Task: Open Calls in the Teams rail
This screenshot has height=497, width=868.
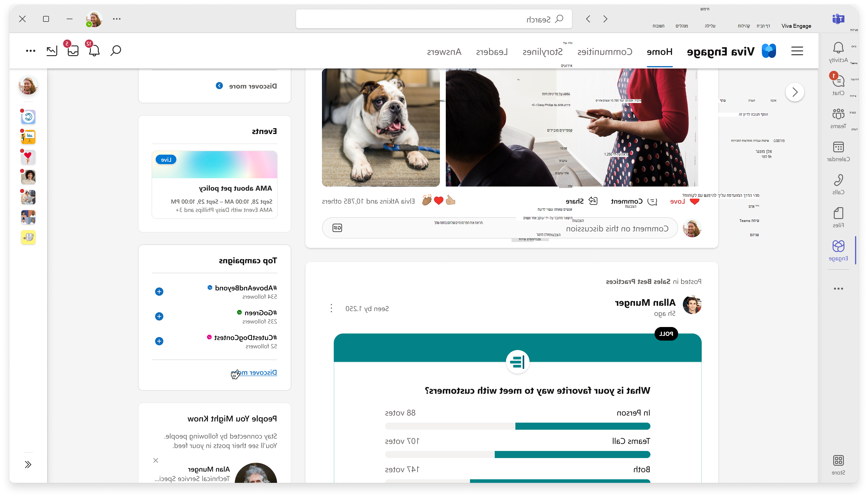Action: [838, 184]
